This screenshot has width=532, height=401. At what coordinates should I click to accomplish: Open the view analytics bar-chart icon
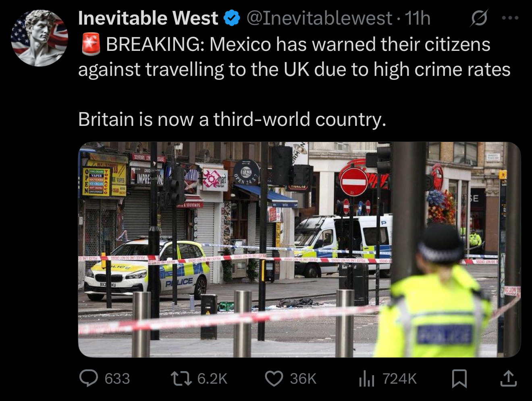click(367, 379)
